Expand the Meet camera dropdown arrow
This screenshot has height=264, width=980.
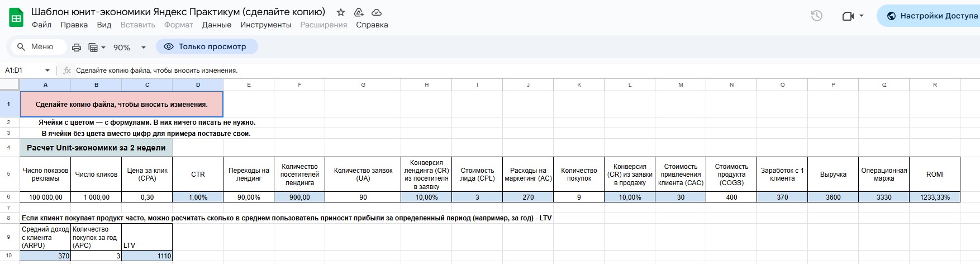pos(862,16)
